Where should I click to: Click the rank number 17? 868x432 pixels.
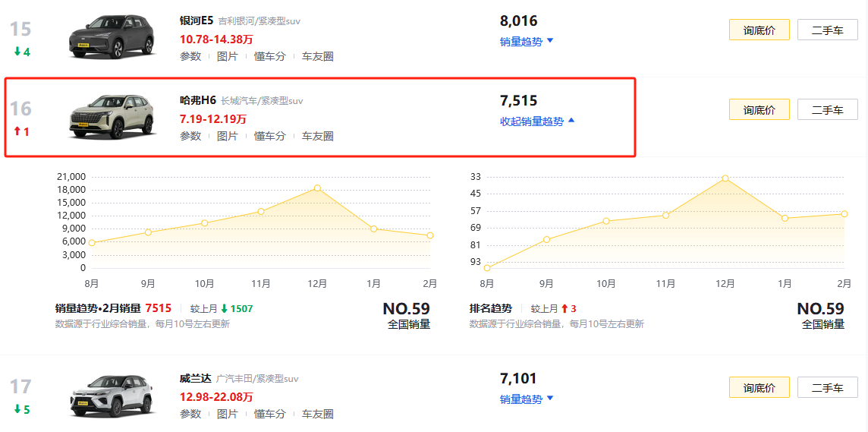point(21,386)
